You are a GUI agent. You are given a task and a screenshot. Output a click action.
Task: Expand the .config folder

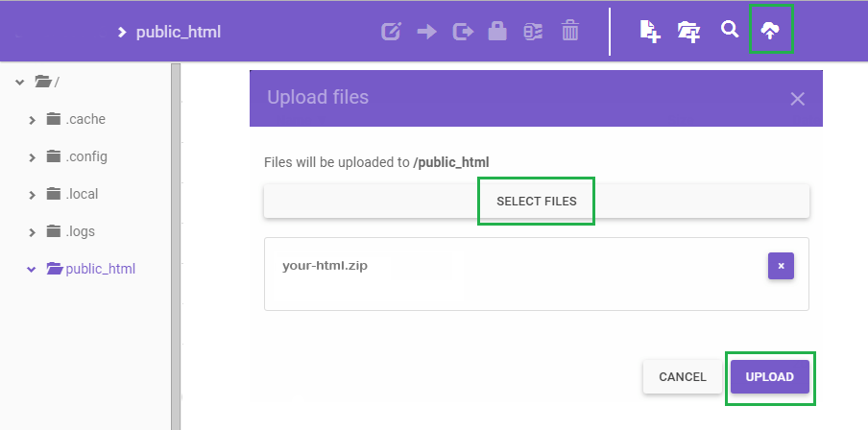pyautogui.click(x=32, y=157)
